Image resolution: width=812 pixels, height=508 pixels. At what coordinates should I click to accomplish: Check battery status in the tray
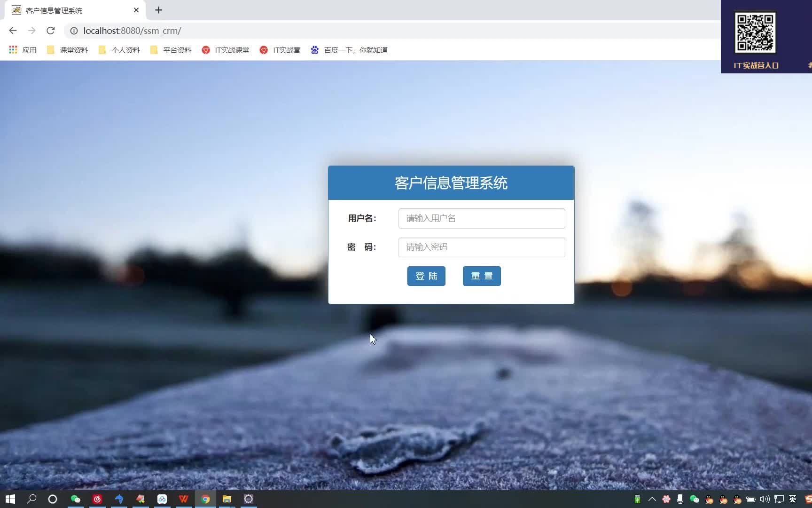pos(751,499)
